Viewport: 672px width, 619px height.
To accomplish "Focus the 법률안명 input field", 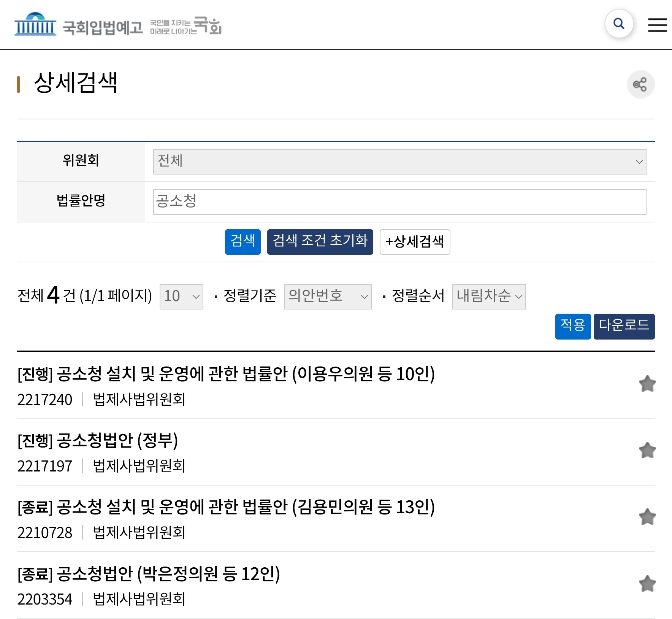I will (399, 202).
